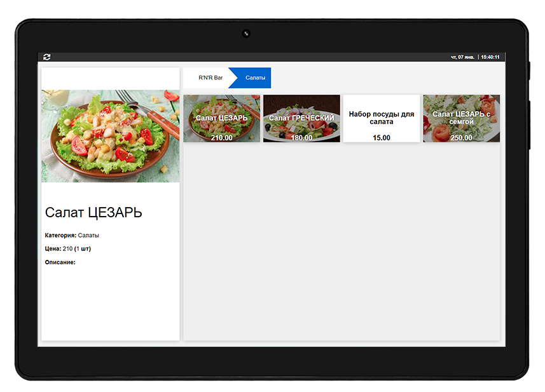
Task: Open the Салат ГРЕЧЕСКИЙ 180.00 tile
Action: pyautogui.click(x=301, y=118)
